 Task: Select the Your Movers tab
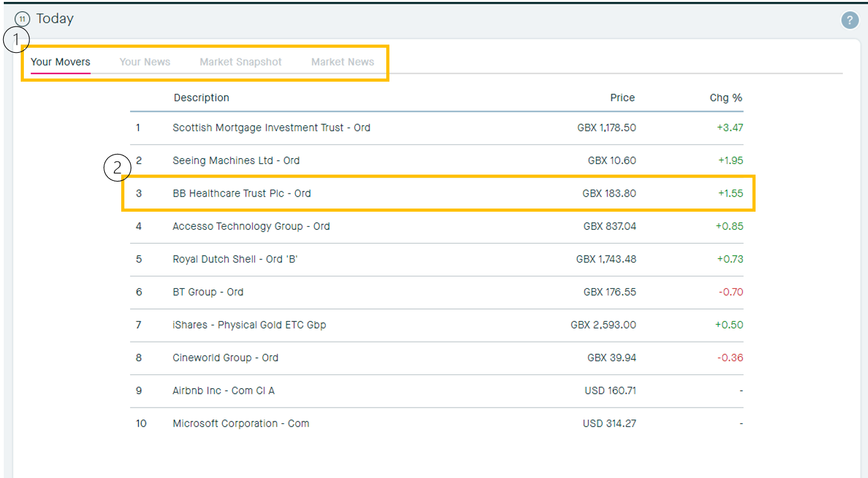tap(60, 62)
